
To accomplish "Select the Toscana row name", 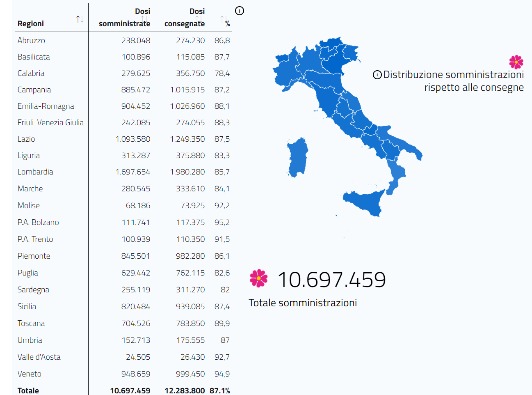I will coord(31,323).
